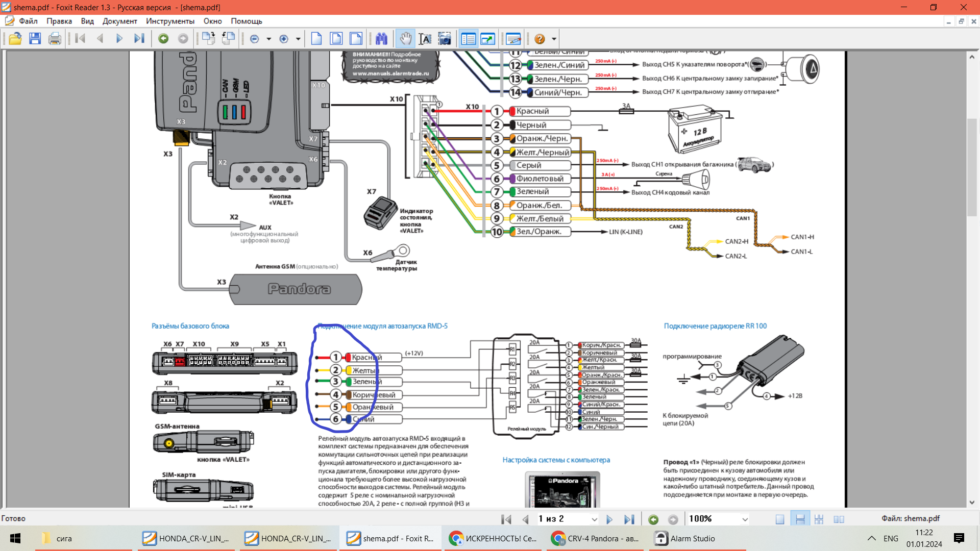
Task: Switch to first HONDA_CR-V_LIN taskbar window
Action: [x=186, y=538]
